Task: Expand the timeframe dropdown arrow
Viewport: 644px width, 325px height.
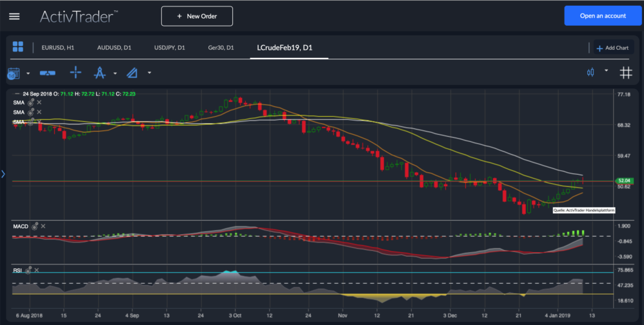Action: click(28, 74)
